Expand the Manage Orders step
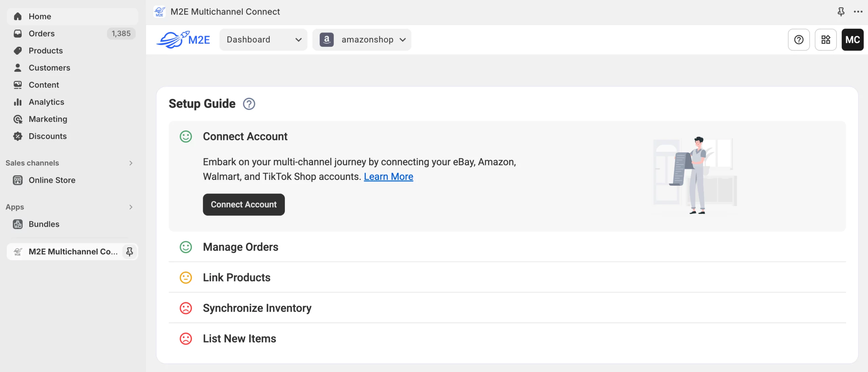This screenshot has width=868, height=372. click(240, 247)
